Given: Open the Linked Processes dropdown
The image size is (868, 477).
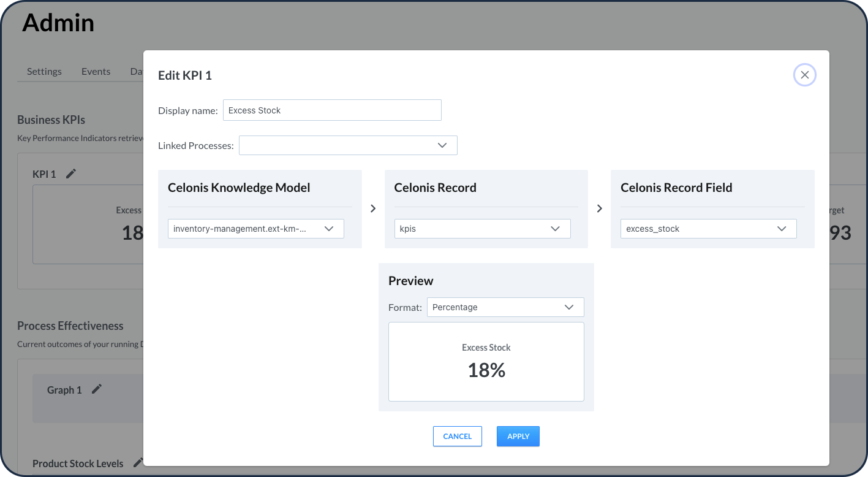Looking at the screenshot, I should click(x=348, y=145).
